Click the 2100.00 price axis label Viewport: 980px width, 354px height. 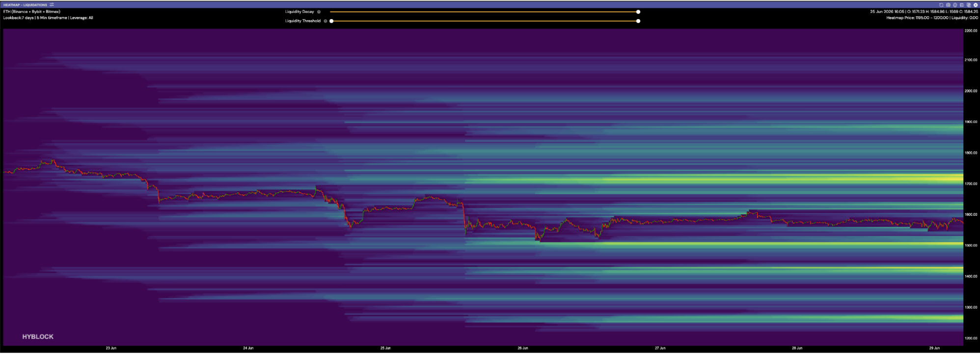tap(971, 60)
